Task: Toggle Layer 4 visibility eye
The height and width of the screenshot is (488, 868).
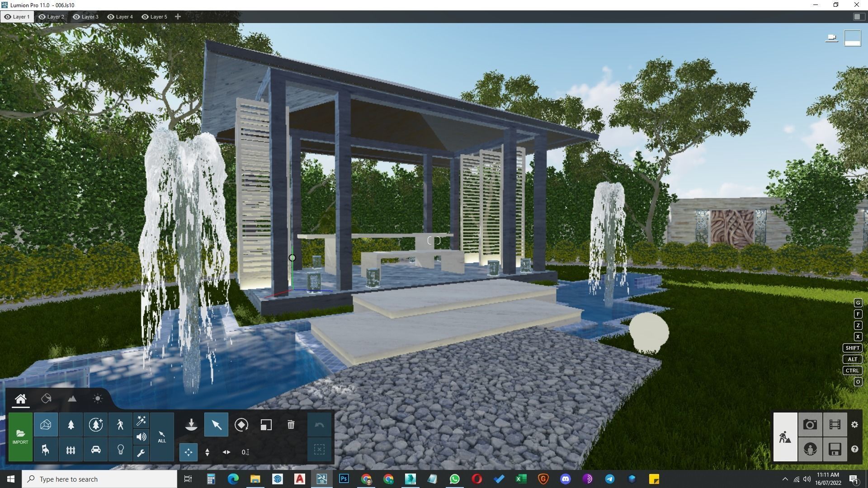Action: pos(111,17)
